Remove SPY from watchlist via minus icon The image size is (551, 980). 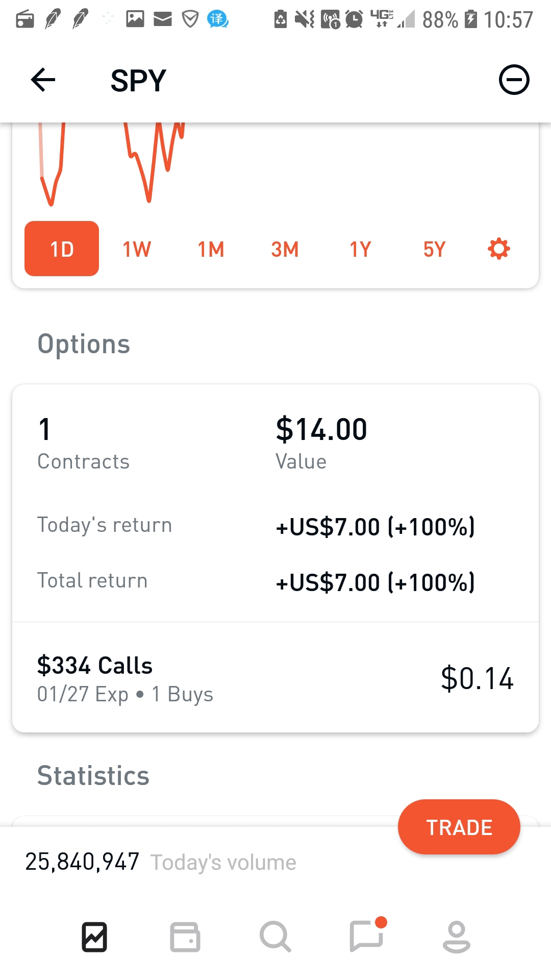(514, 80)
